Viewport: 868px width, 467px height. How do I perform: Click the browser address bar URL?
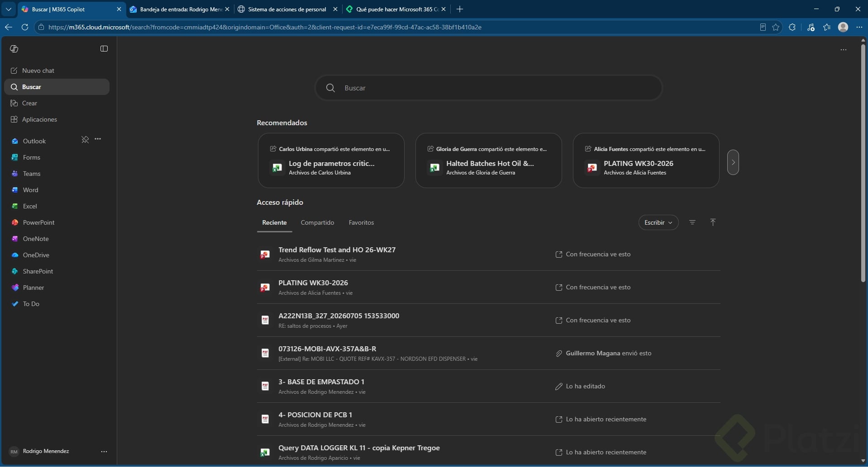[x=265, y=27]
